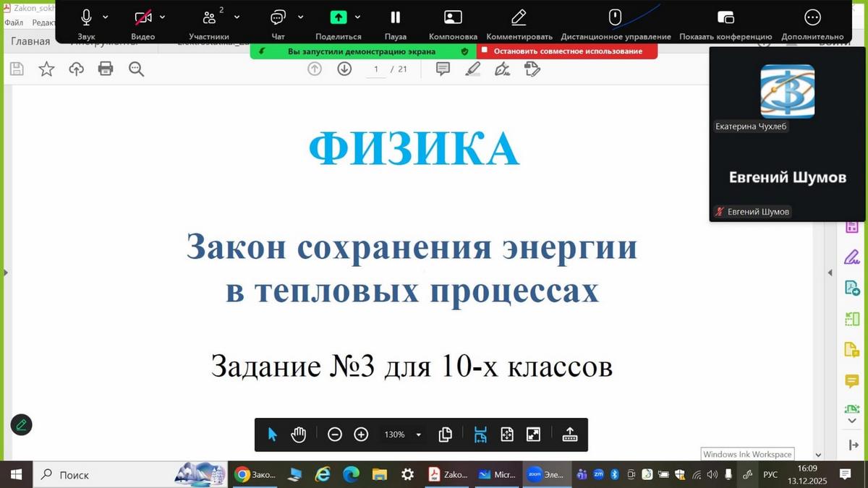
Task: Click the zoom out minus button
Action: [x=334, y=435]
